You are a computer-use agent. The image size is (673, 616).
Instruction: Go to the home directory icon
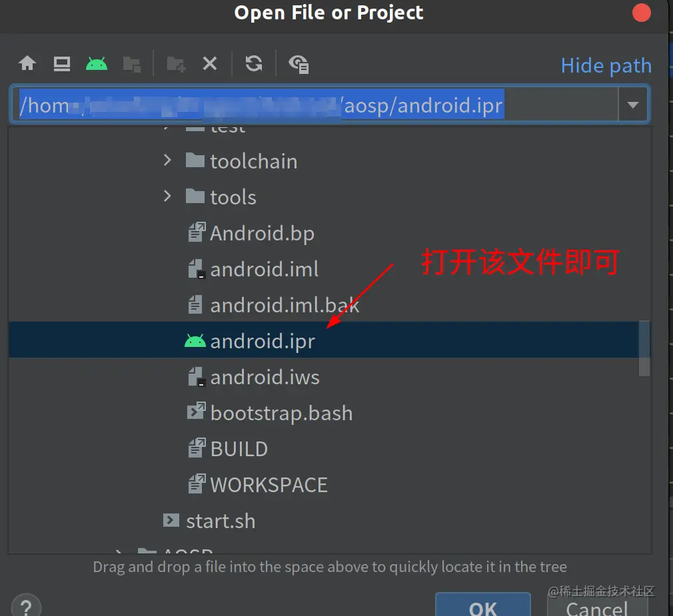pyautogui.click(x=27, y=64)
